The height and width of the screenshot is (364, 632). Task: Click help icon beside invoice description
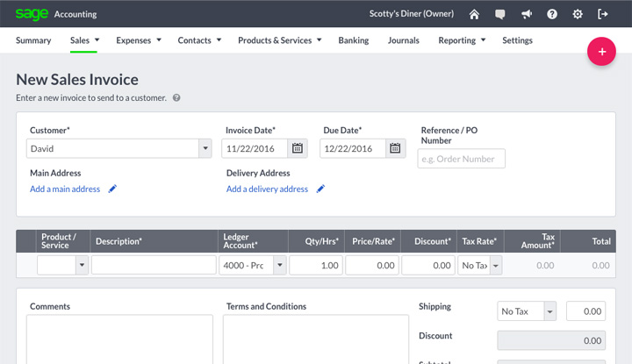coord(176,98)
